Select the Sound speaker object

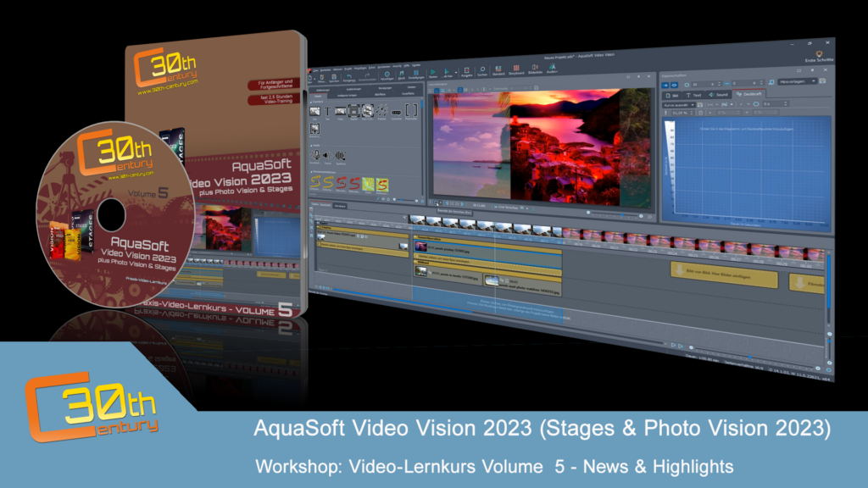327,157
